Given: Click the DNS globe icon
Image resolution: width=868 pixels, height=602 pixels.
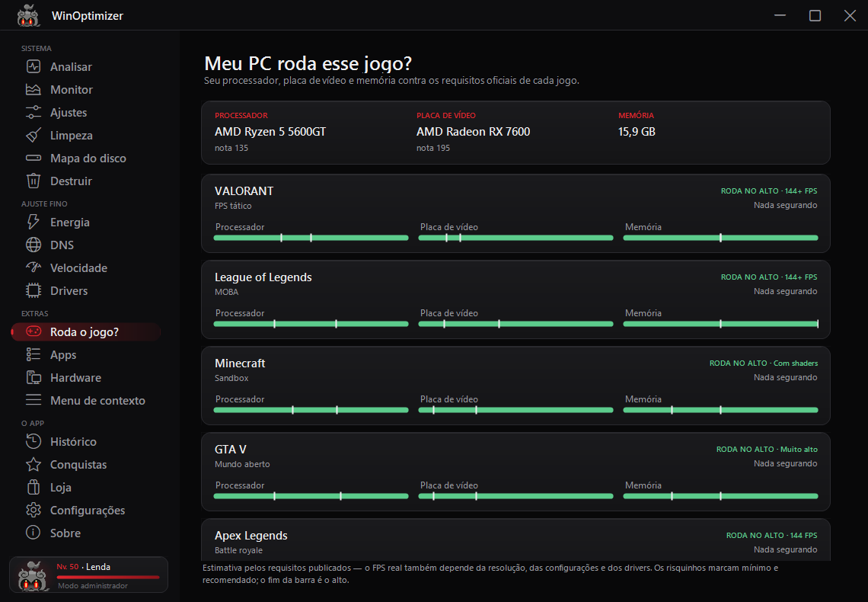Looking at the screenshot, I should [x=34, y=245].
